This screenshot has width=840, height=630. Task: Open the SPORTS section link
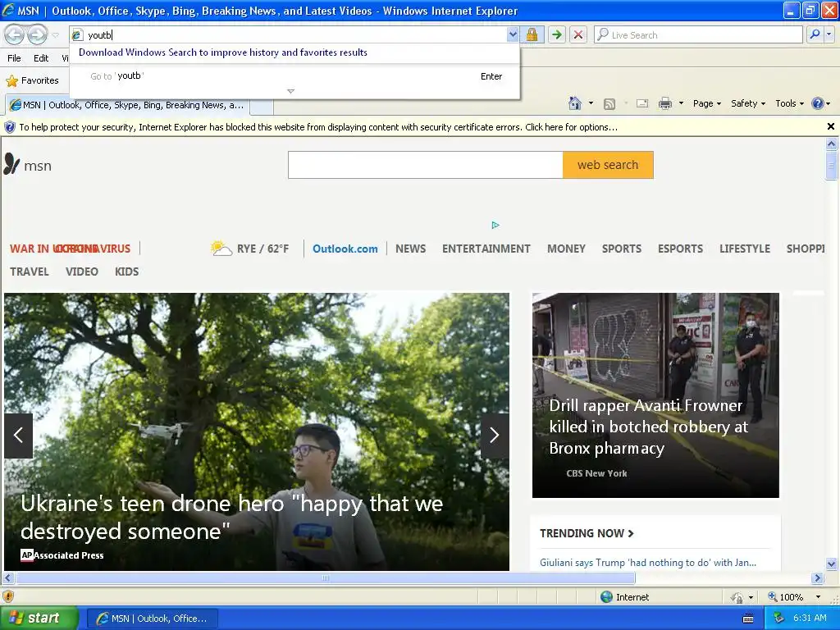622,249
